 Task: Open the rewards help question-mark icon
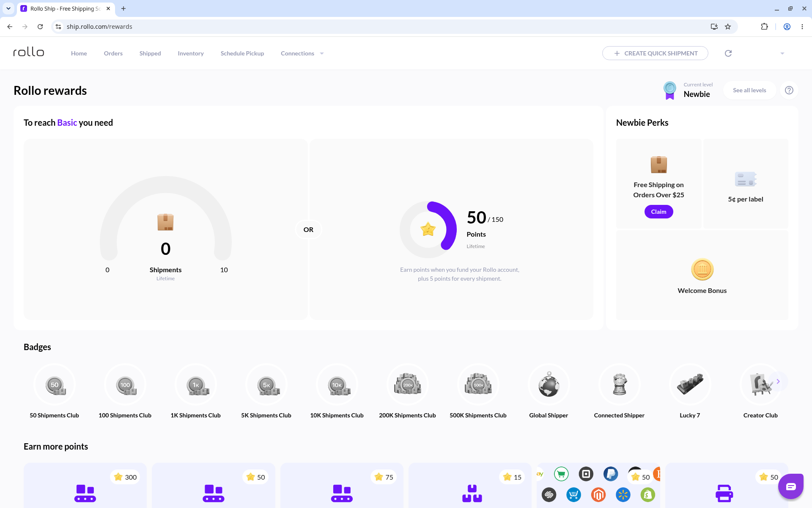(x=789, y=90)
